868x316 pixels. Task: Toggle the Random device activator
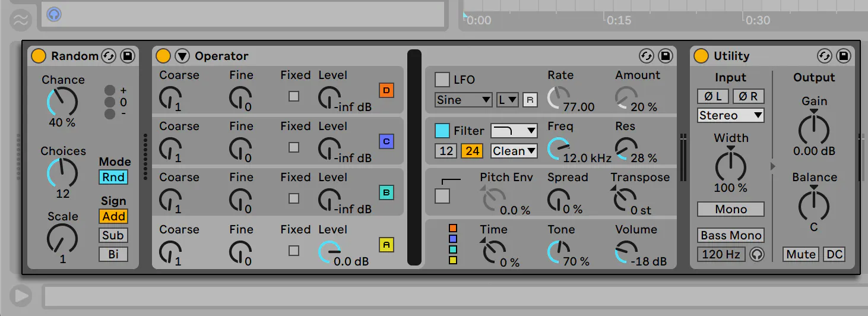coord(39,56)
